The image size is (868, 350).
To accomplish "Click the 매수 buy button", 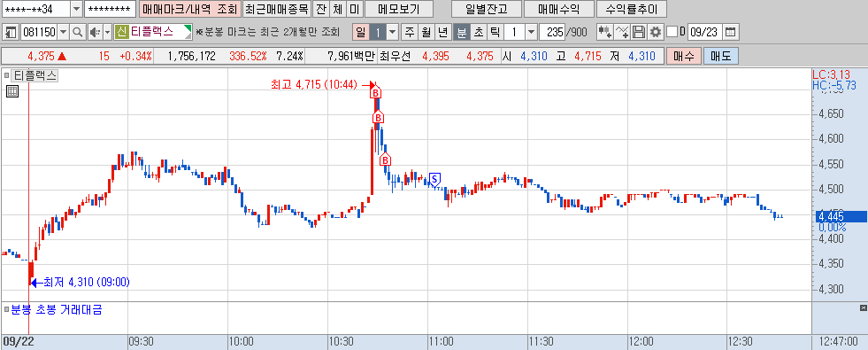I will pos(684,56).
